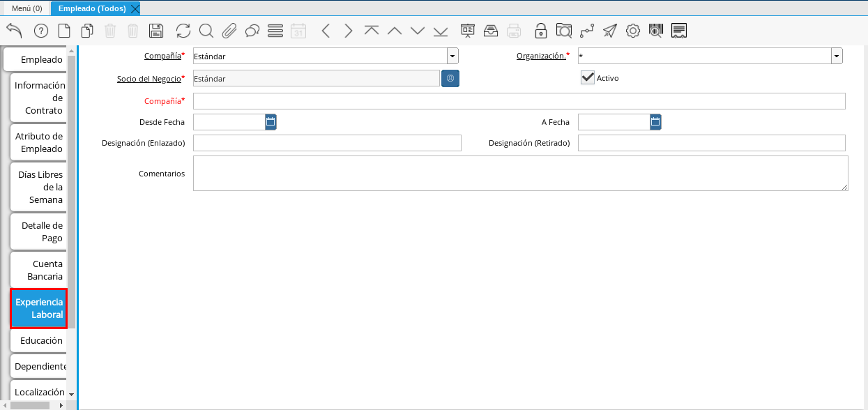The height and width of the screenshot is (410, 868).
Task: Click the tab list scroll-down arrow
Action: pos(71,395)
